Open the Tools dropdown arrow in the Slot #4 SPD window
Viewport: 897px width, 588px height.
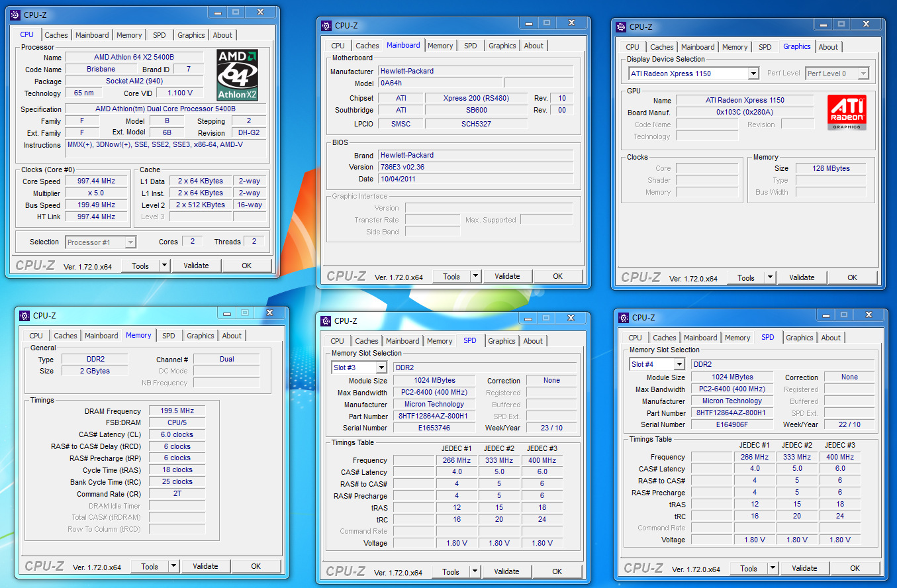(773, 568)
